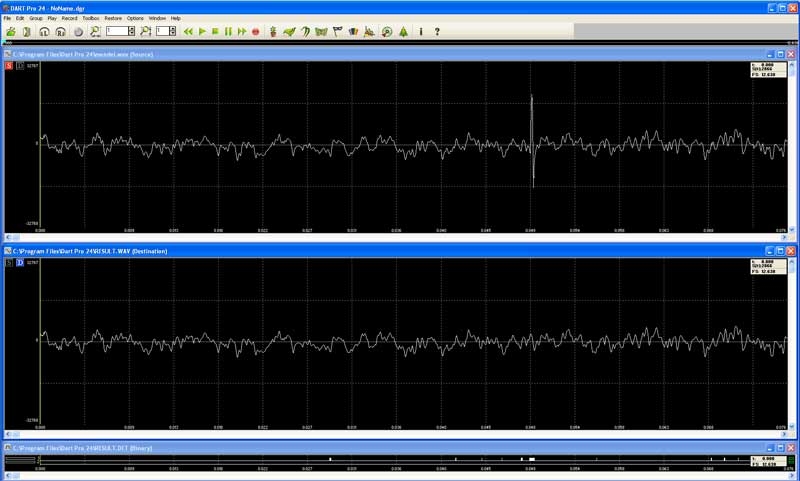Click the fast-forward playback button

pyautogui.click(x=242, y=32)
